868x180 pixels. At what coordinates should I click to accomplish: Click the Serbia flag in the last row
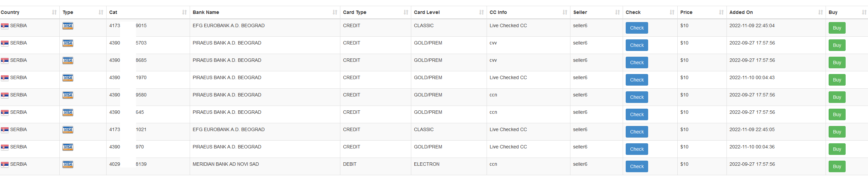5,164
